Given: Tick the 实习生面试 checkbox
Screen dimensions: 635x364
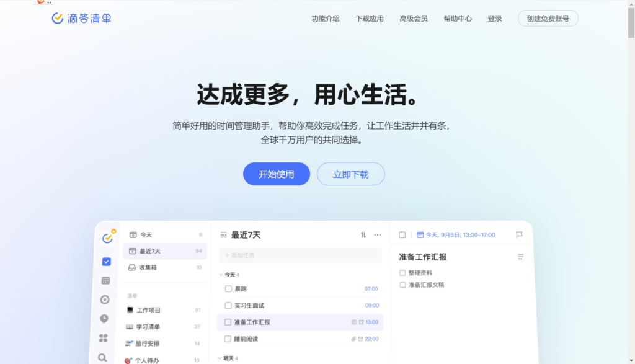Looking at the screenshot, I should click(228, 305).
